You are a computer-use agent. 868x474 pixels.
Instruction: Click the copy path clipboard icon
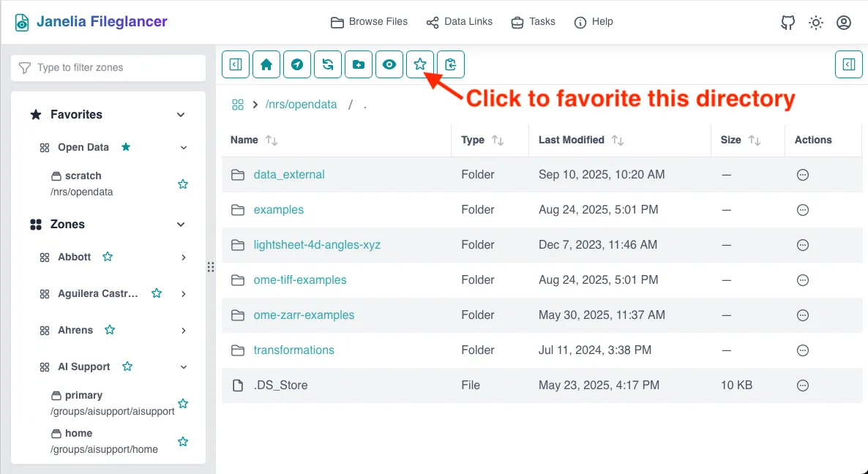point(451,64)
